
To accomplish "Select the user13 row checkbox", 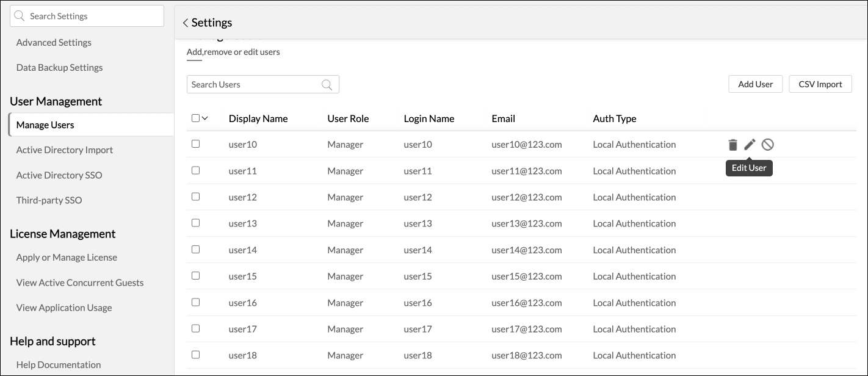I will (195, 223).
